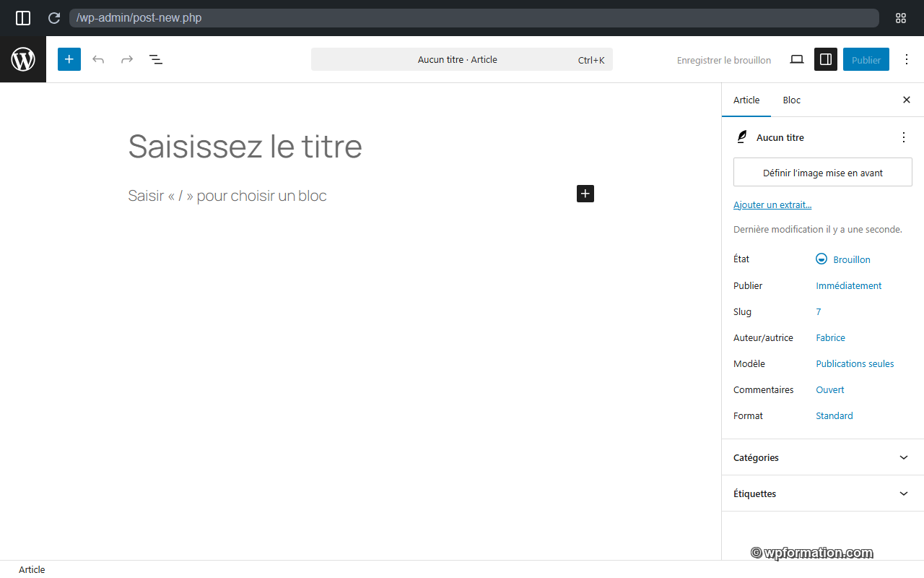Viewport: 924px width, 578px height.
Task: Open actions menu beside Aucun titre
Action: click(904, 137)
